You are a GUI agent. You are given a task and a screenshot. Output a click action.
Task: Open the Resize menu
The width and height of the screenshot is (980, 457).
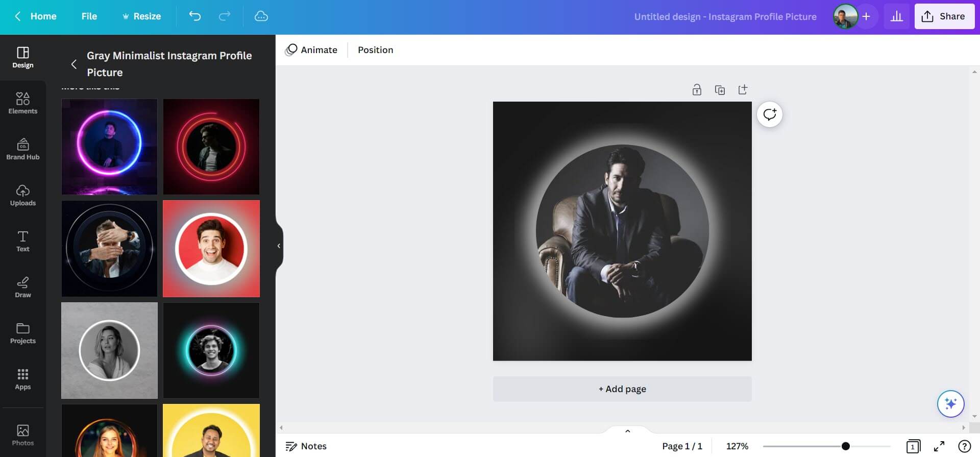[x=141, y=16]
